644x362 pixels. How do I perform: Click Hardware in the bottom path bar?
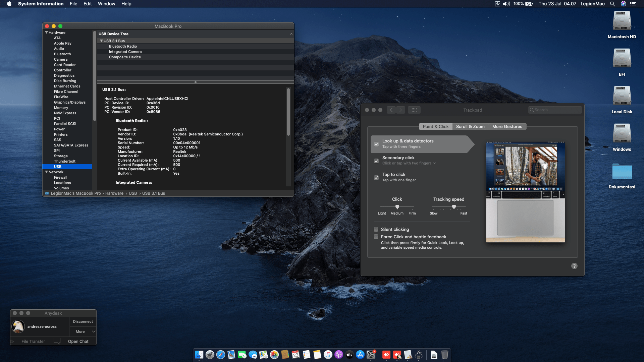tap(114, 193)
